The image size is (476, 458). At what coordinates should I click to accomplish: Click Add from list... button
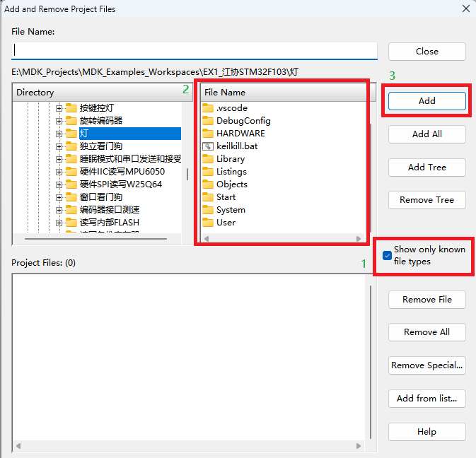tap(426, 399)
